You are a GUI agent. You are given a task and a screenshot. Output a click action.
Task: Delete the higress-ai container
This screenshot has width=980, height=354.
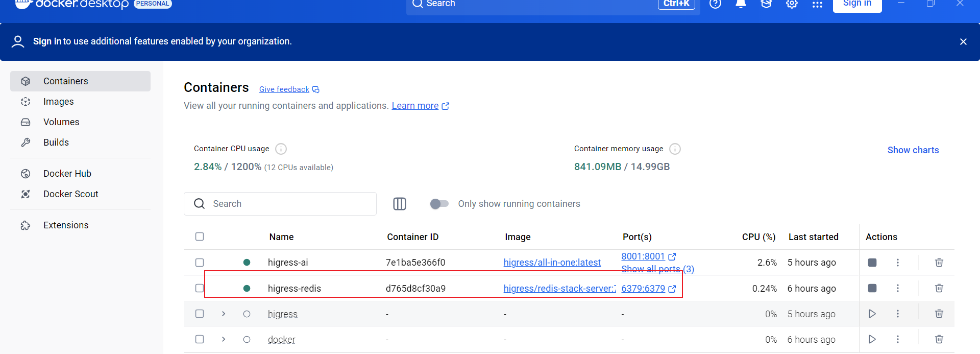pos(939,263)
